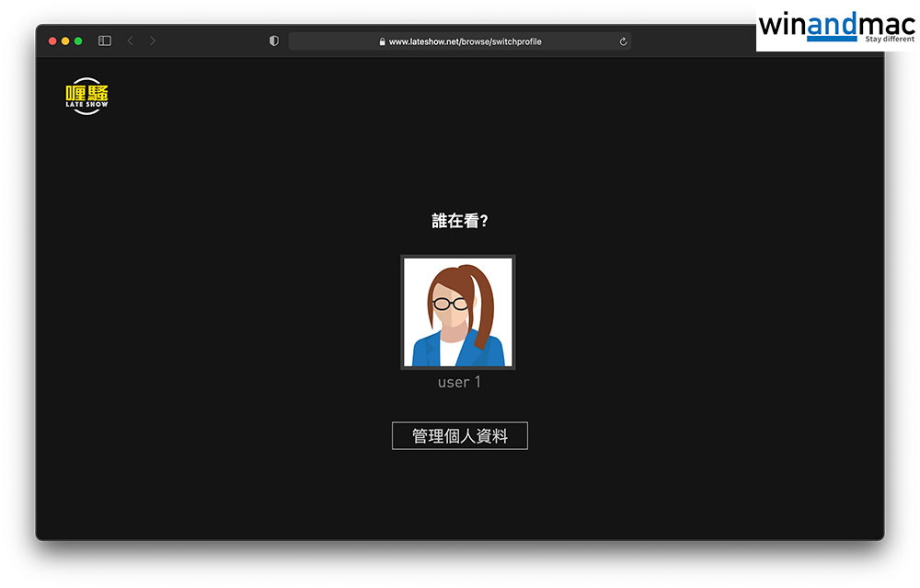This screenshot has height=588, width=920.
Task: Click the "user 1" profile name
Action: tap(459, 382)
